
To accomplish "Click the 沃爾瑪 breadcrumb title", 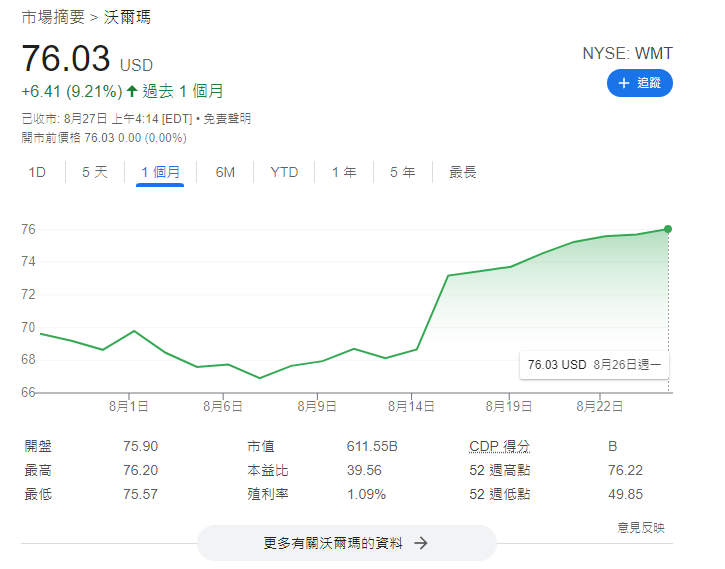I will (127, 18).
